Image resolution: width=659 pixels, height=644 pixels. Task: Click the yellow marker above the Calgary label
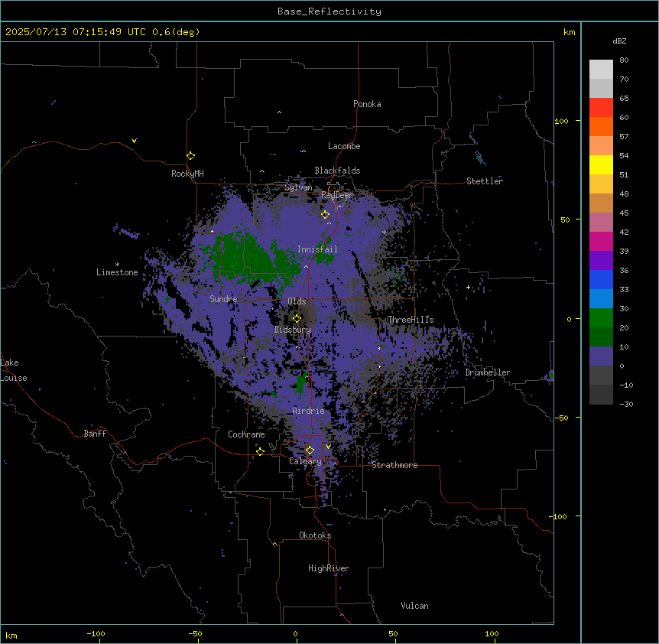coord(310,450)
